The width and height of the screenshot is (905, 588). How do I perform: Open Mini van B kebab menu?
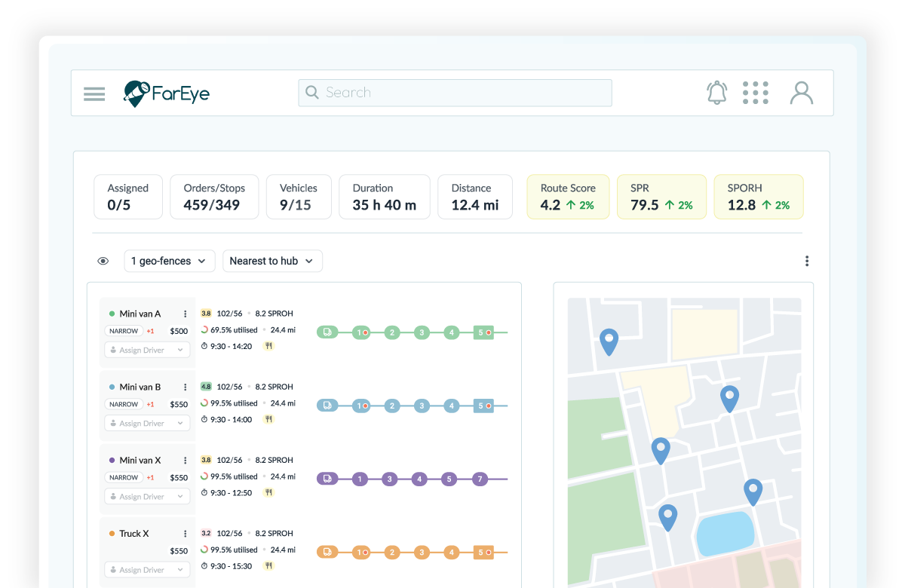[185, 387]
